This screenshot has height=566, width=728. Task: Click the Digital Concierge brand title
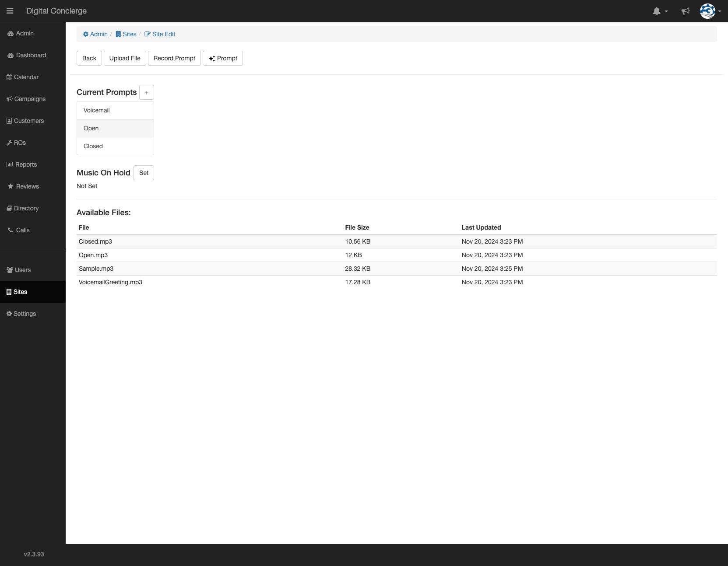[56, 11]
